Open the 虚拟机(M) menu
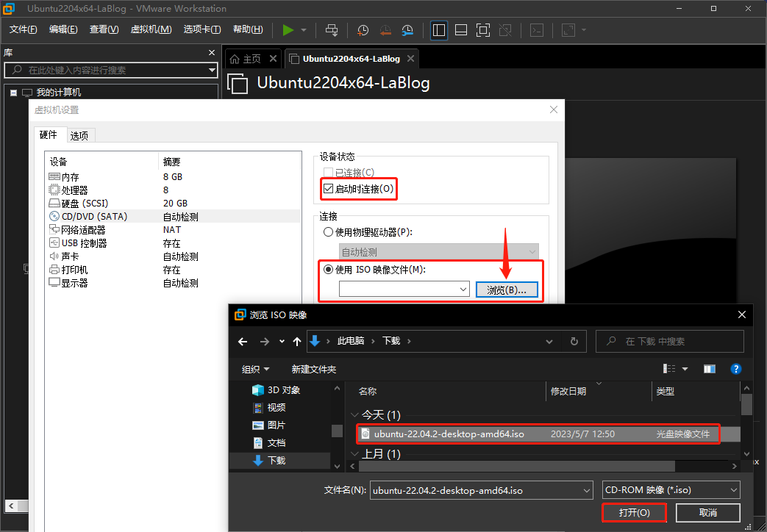The width and height of the screenshot is (767, 532). tap(151, 29)
